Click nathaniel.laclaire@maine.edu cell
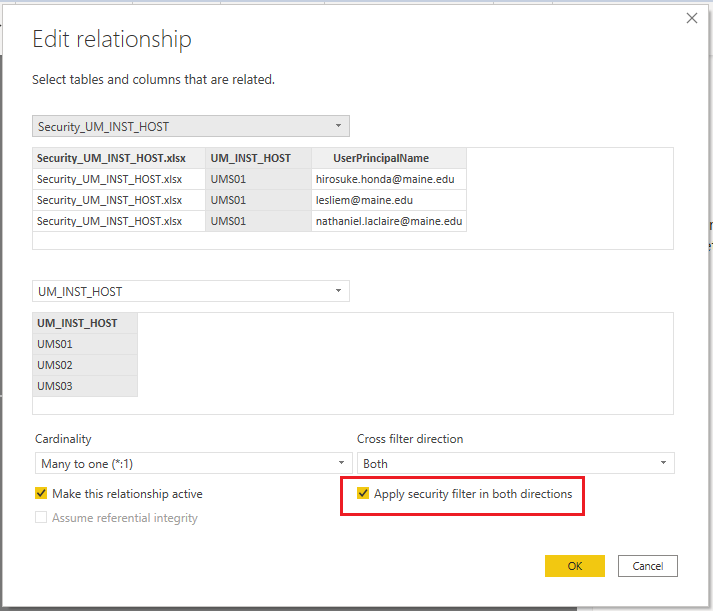This screenshot has width=713, height=611. point(389,221)
